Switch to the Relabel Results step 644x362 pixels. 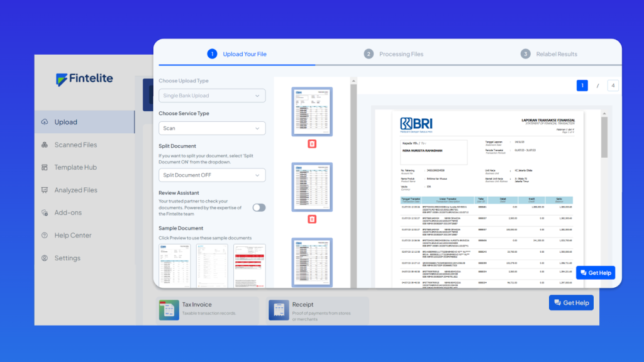tap(549, 54)
